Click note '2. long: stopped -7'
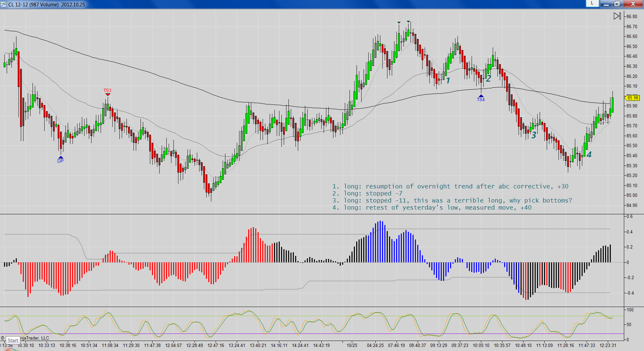Viewport: 644px width, 351px height. [367, 193]
